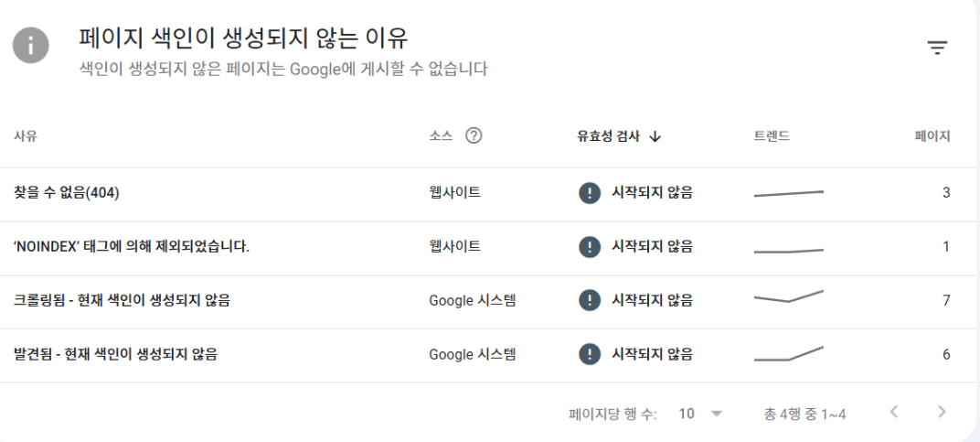Click the warning icon in the 404 row
Screen dimensions: 980x442
click(590, 193)
